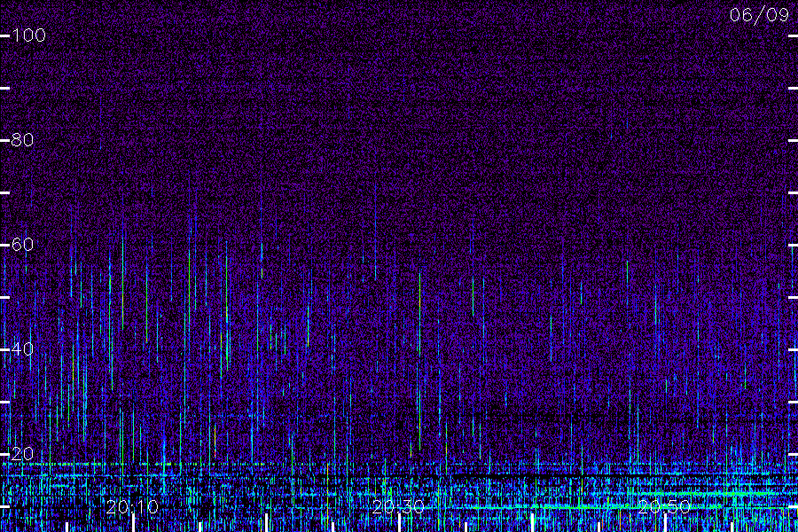Select the "80" frequency axis label
This screenshot has width=798, height=532.
coord(22,140)
